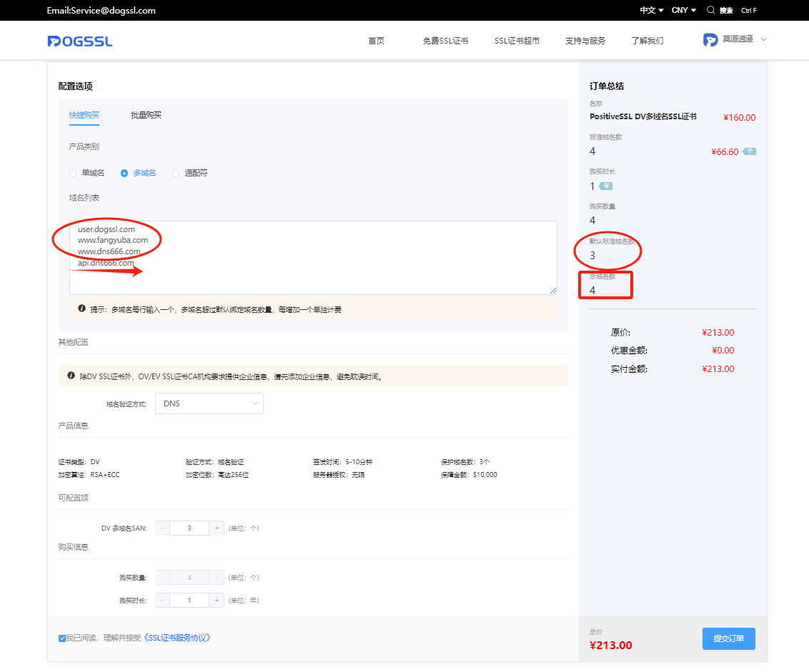Click the DOGSSL logo
The height and width of the screenshot is (672, 809).
[79, 41]
